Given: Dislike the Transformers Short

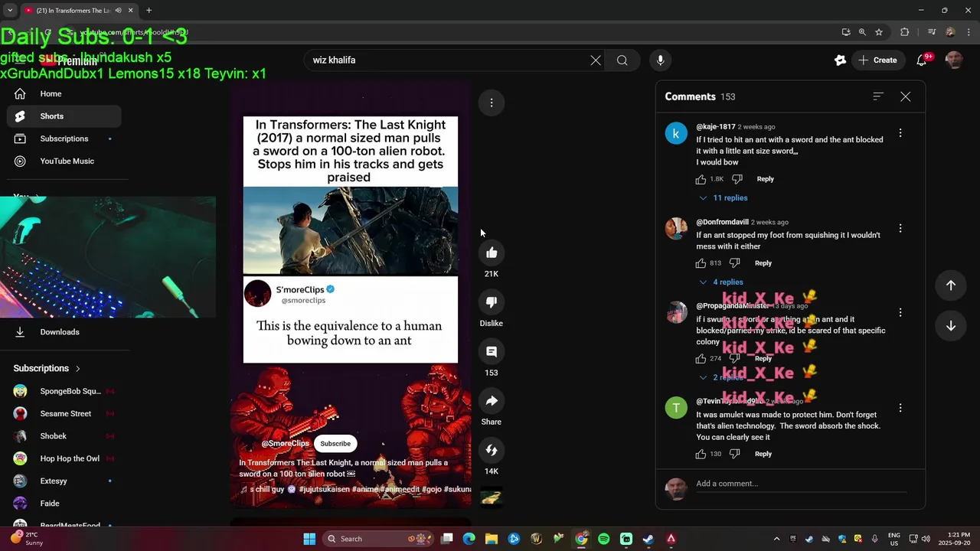Looking at the screenshot, I should 492,302.
